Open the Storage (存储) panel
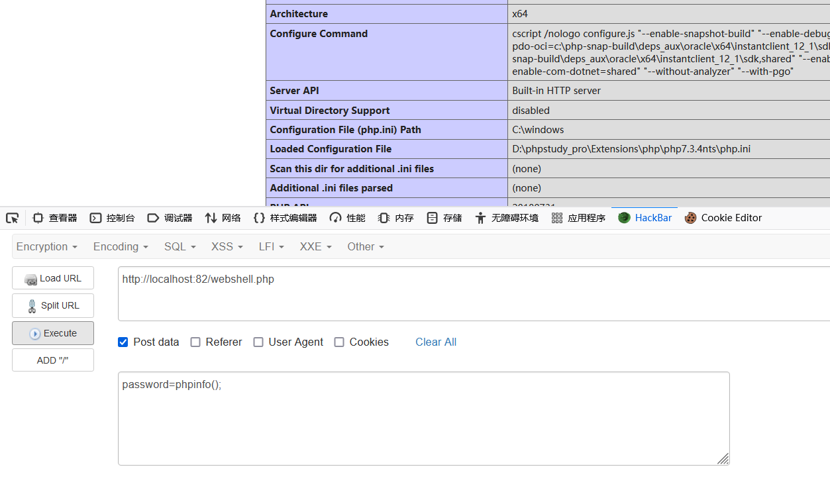Screen dimensions: 830x504 (x=444, y=218)
